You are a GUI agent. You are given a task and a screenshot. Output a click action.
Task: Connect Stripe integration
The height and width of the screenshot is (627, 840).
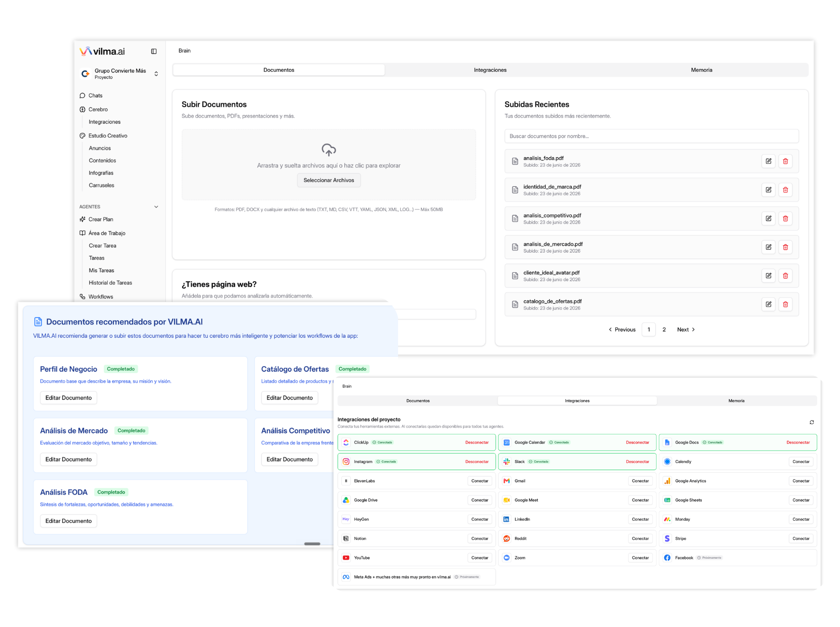pyautogui.click(x=801, y=539)
